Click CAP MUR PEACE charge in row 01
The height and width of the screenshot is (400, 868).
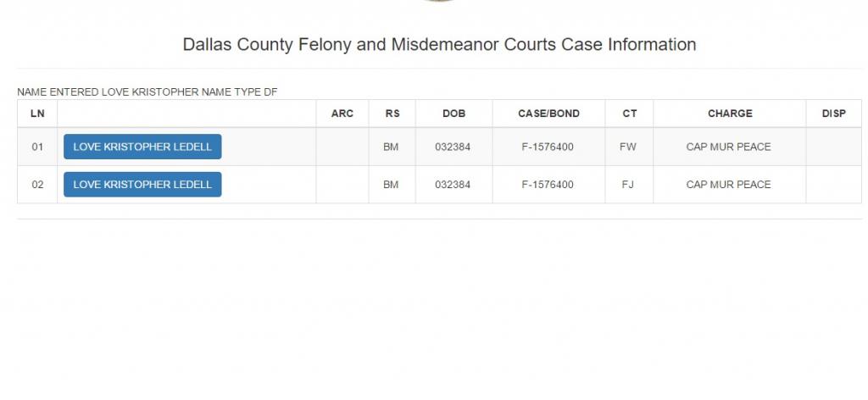click(x=729, y=147)
